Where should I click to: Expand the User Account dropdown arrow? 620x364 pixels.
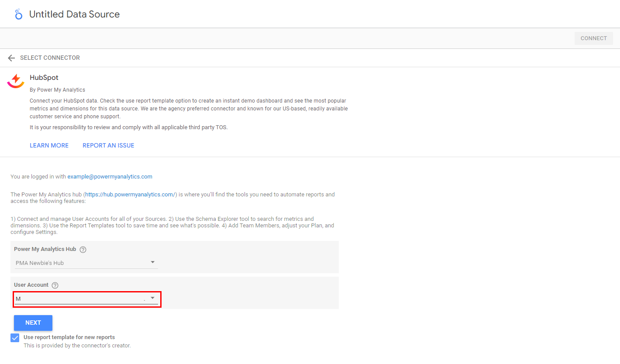coord(153,298)
